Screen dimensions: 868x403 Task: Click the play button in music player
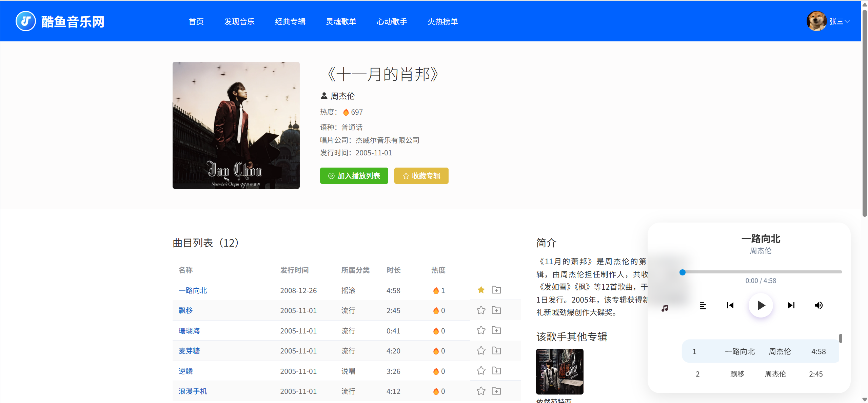pyautogui.click(x=761, y=305)
